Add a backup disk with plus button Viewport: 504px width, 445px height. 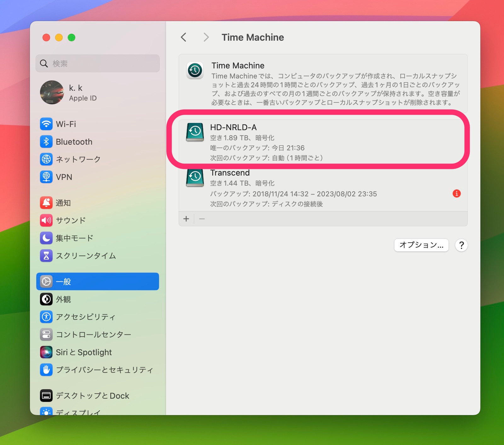pyautogui.click(x=186, y=219)
